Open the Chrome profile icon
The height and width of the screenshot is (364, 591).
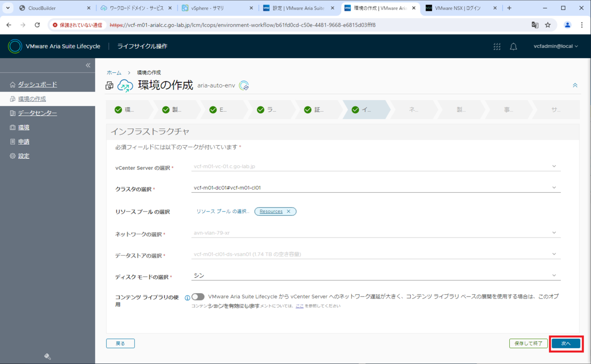coord(567,25)
